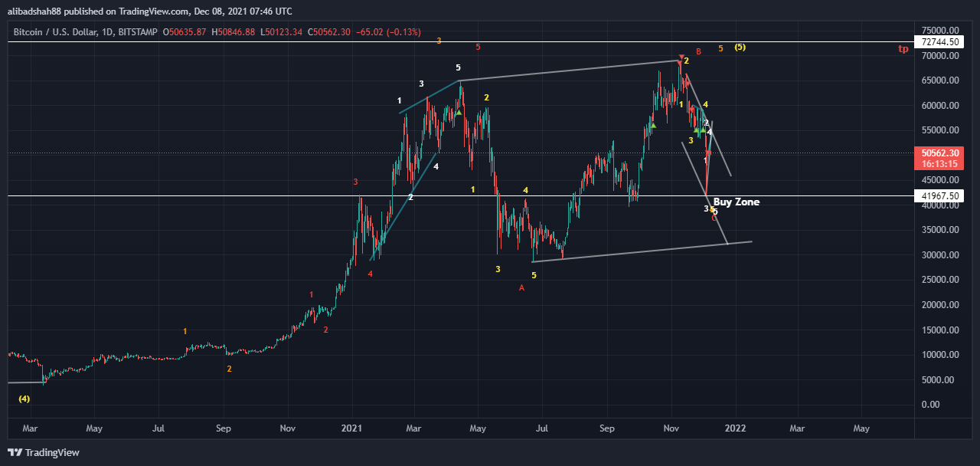Click the close price C50562.30
The width and height of the screenshot is (980, 466).
point(329,31)
